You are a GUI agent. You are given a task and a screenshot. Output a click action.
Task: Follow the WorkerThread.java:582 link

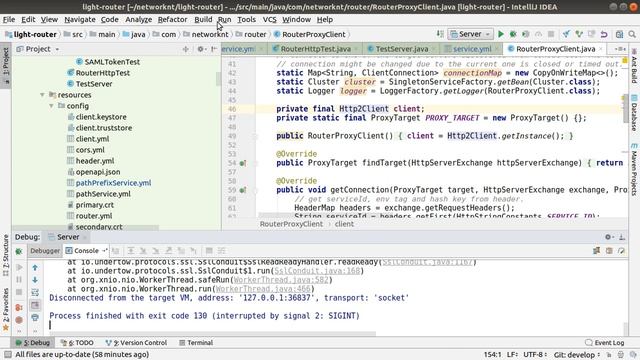click(281, 280)
